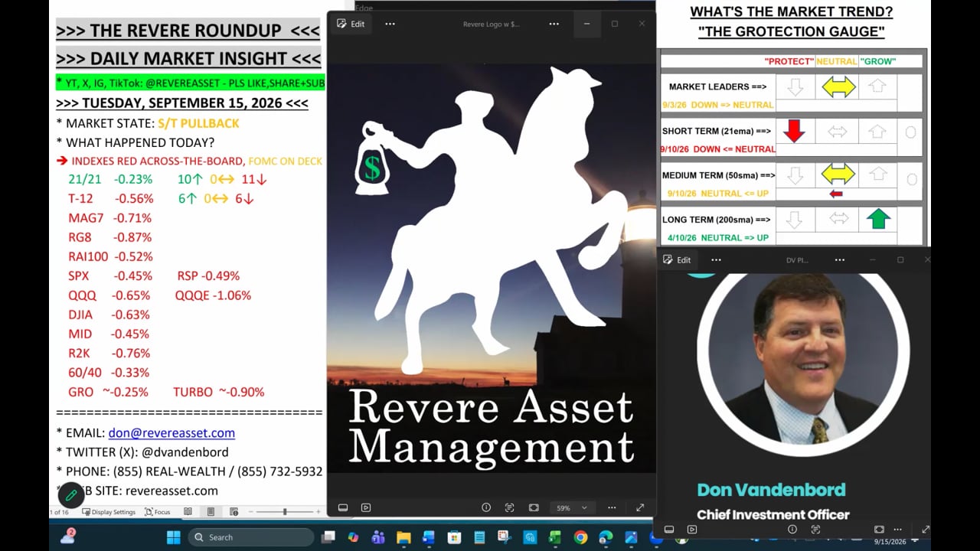Open the 59% zoom dropdown
The width and height of the screenshot is (980, 551).
pos(571,507)
